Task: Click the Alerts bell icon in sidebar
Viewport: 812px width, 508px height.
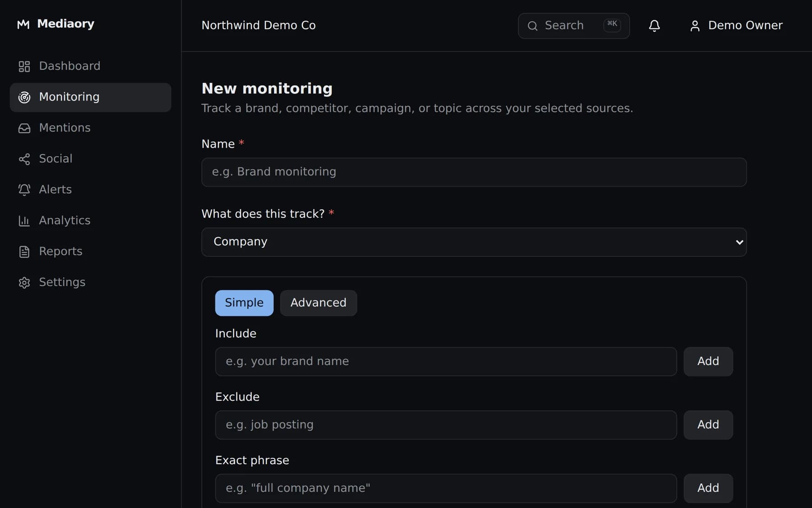Action: (24, 190)
